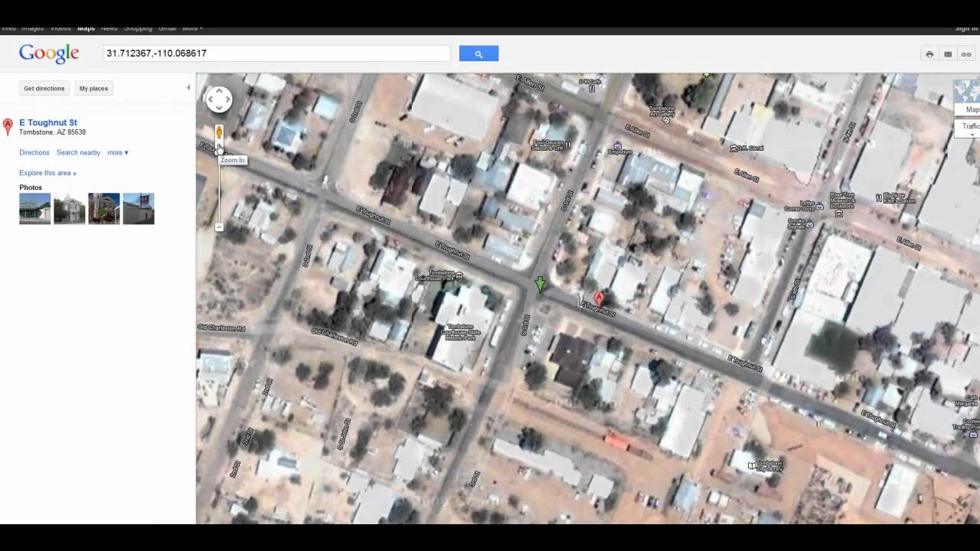This screenshot has width=980, height=551.
Task: Click the My places button
Action: 93,89
